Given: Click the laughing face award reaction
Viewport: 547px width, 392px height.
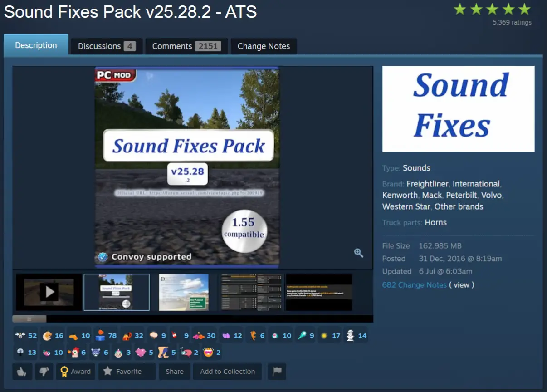Looking at the screenshot, I should point(212,352).
